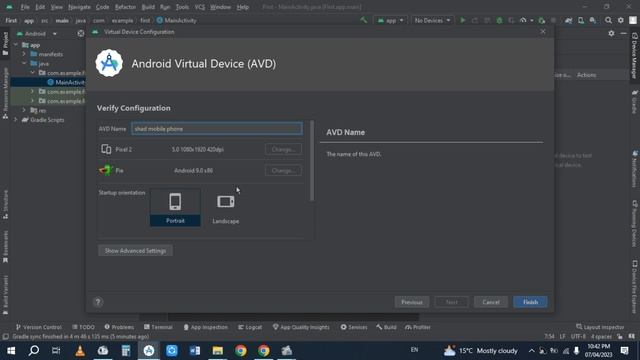Click the Windows Start button
The width and height of the screenshot is (640, 360).
point(11,351)
